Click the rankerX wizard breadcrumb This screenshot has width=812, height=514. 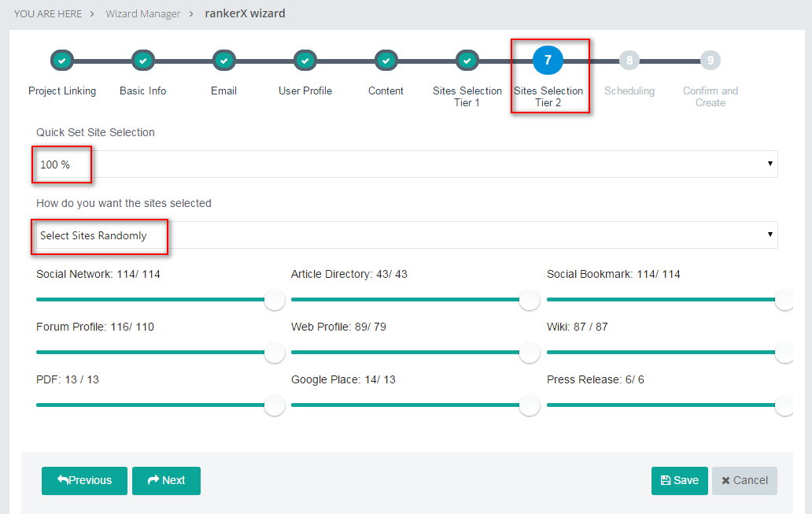tap(245, 13)
